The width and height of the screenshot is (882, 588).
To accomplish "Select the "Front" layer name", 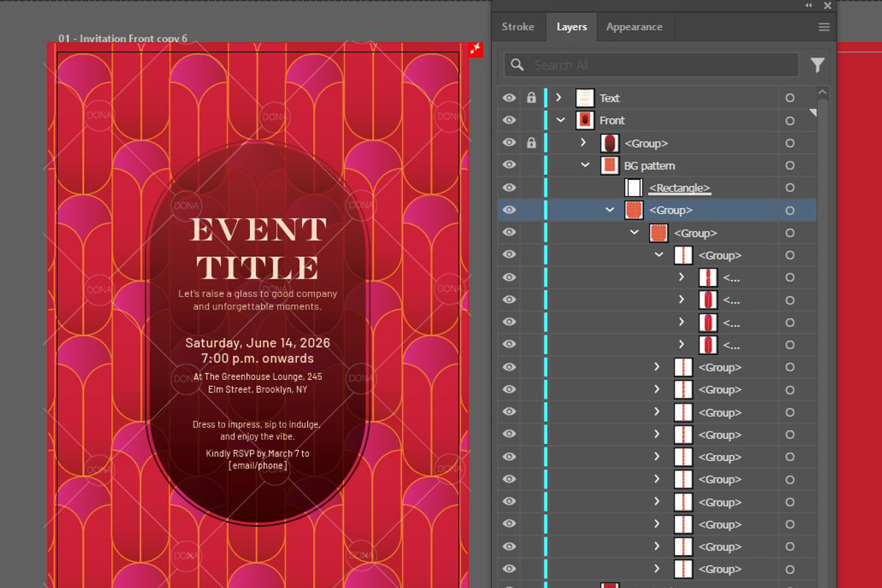I will pos(612,121).
